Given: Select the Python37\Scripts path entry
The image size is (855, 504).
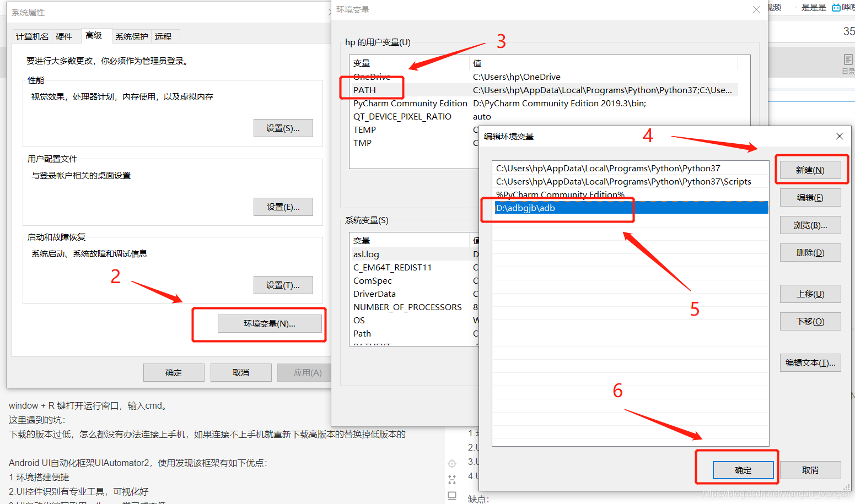Looking at the screenshot, I should (631, 181).
